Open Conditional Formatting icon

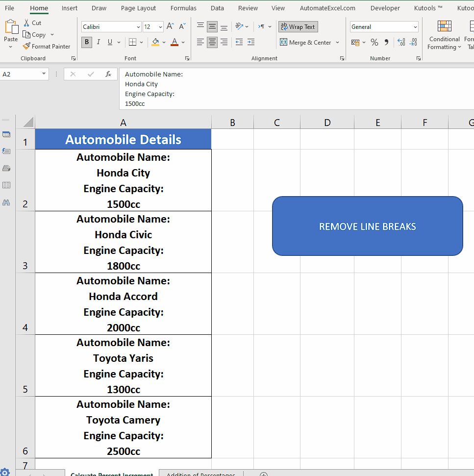coord(444,26)
